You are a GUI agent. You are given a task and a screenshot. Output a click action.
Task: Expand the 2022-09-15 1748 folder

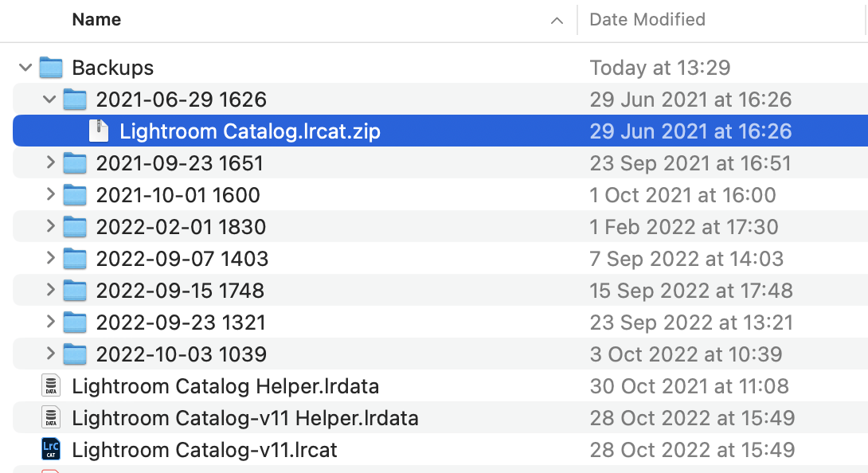point(50,290)
